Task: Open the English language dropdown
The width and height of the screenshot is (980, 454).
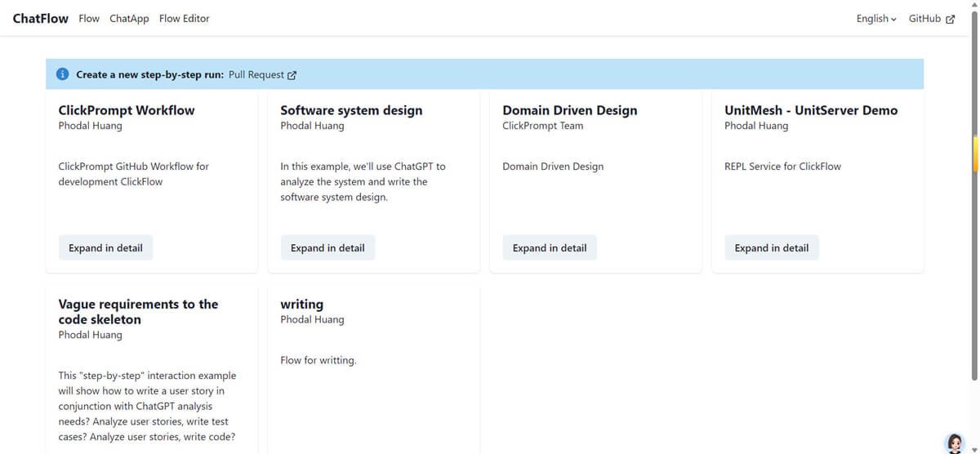Action: pyautogui.click(x=875, y=19)
